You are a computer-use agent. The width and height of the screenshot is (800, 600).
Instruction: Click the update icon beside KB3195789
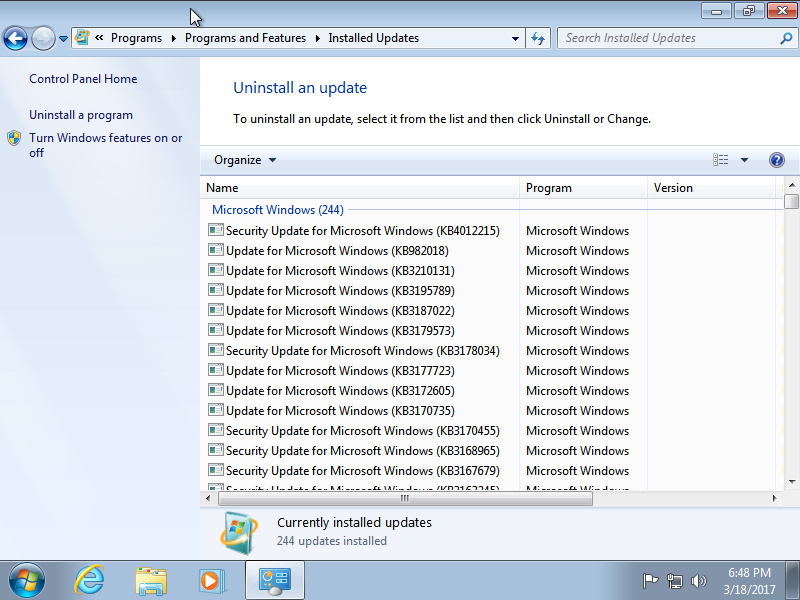[216, 290]
